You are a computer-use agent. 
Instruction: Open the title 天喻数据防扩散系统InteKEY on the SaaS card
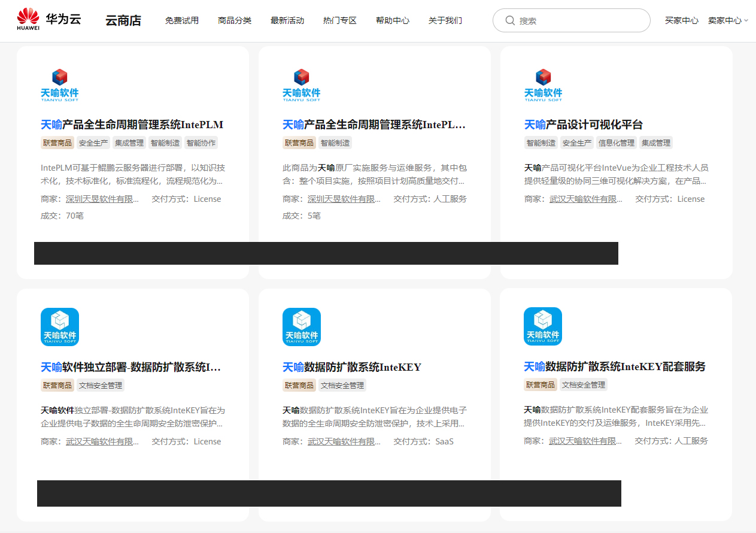point(352,367)
